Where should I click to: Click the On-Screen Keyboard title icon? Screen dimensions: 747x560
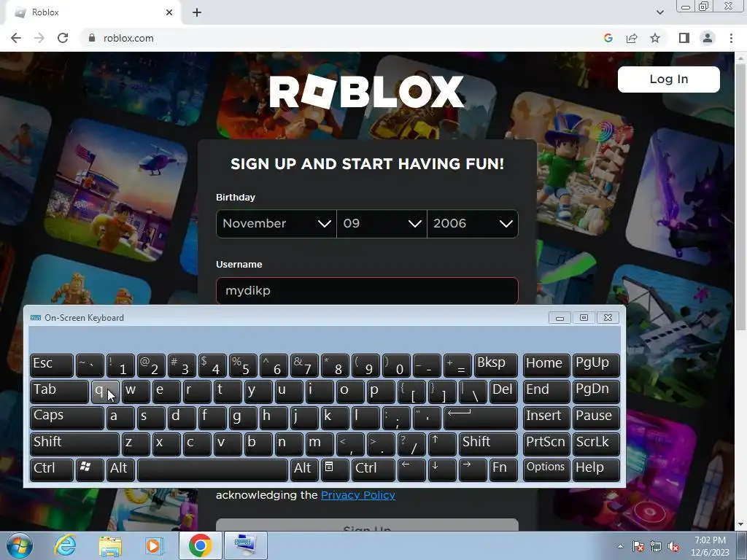(x=35, y=318)
